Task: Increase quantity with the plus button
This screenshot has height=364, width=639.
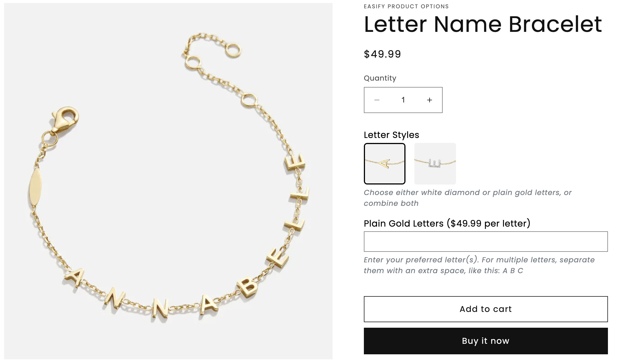Action: 429,100
